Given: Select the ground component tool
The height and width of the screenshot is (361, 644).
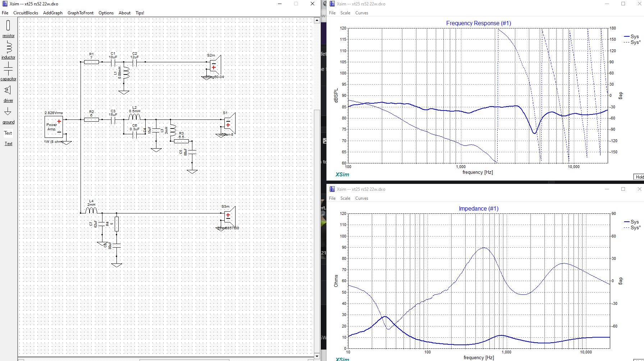Looking at the screenshot, I should [8, 115].
